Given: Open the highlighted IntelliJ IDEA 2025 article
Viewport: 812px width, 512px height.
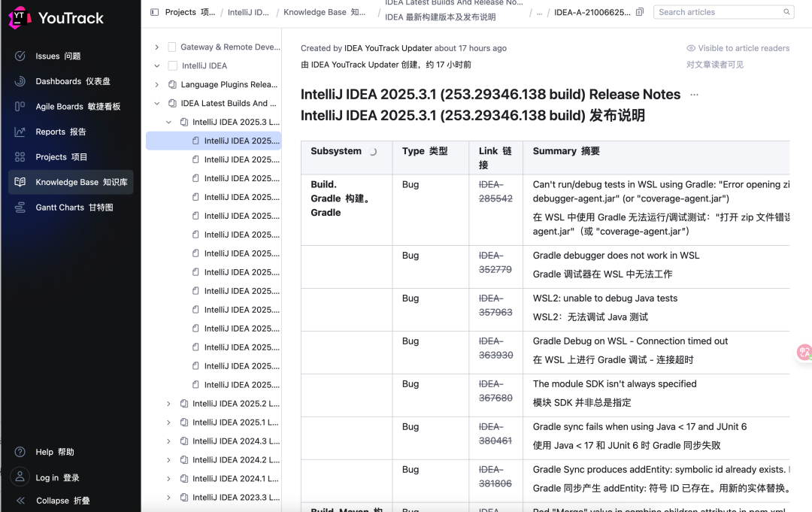Looking at the screenshot, I should click(x=214, y=141).
